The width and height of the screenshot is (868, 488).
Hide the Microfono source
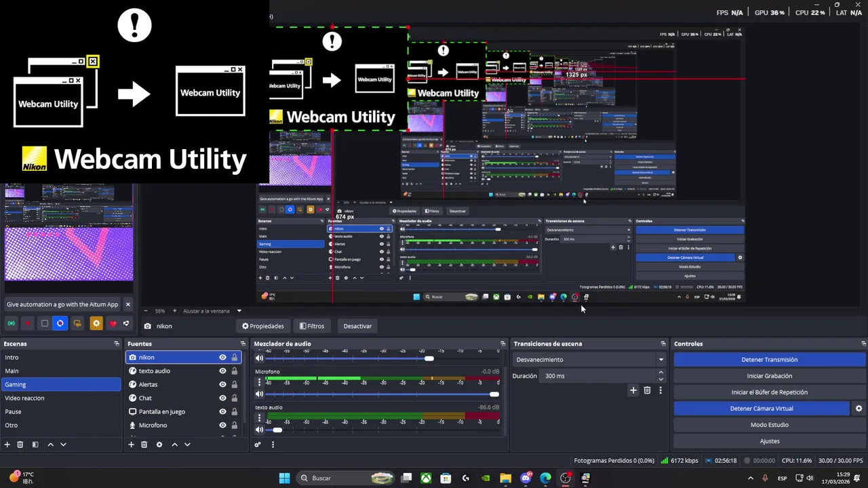(x=222, y=425)
